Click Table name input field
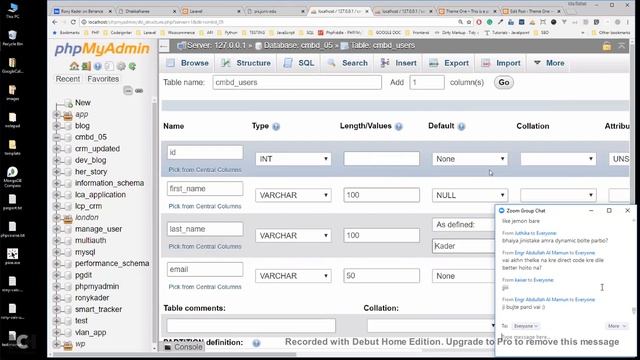 tap(297, 82)
